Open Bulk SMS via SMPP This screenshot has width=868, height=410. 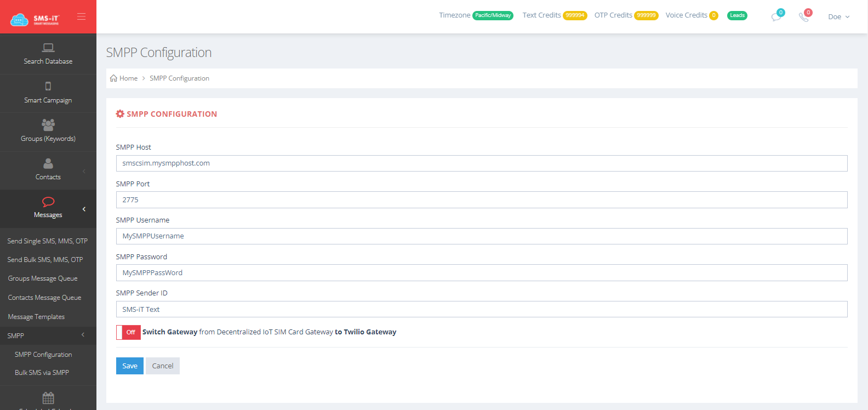[42, 373]
